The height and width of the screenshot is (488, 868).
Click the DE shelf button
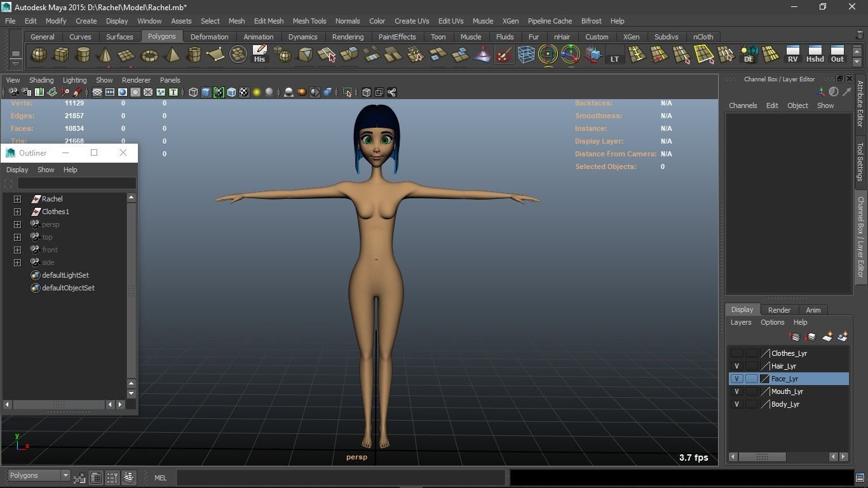point(749,55)
